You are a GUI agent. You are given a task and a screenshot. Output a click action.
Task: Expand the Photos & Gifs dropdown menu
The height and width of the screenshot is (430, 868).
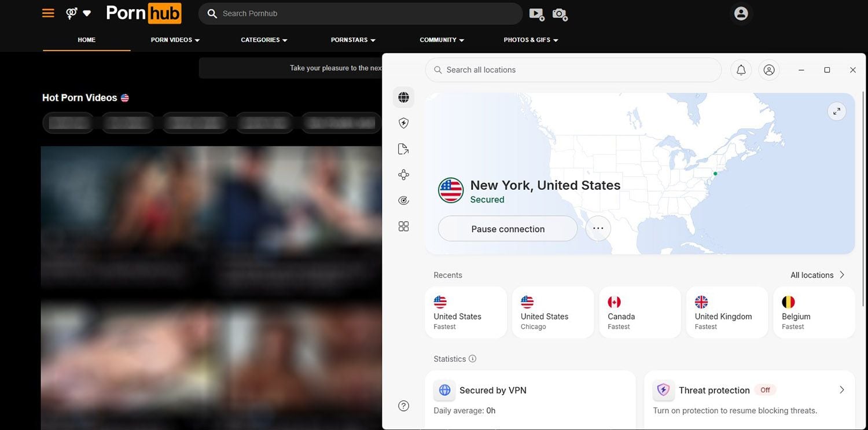tap(531, 40)
